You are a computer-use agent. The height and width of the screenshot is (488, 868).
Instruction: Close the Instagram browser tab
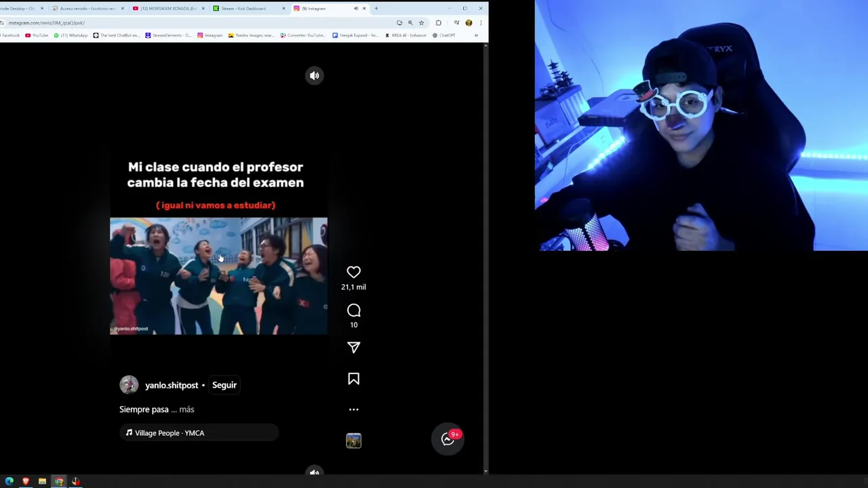[x=364, y=8]
